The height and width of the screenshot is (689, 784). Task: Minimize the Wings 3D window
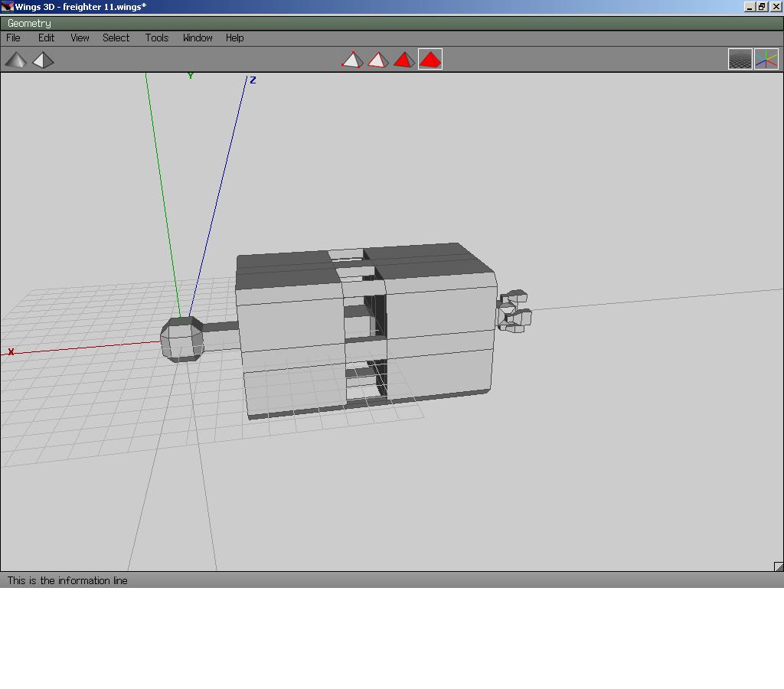[x=750, y=7]
